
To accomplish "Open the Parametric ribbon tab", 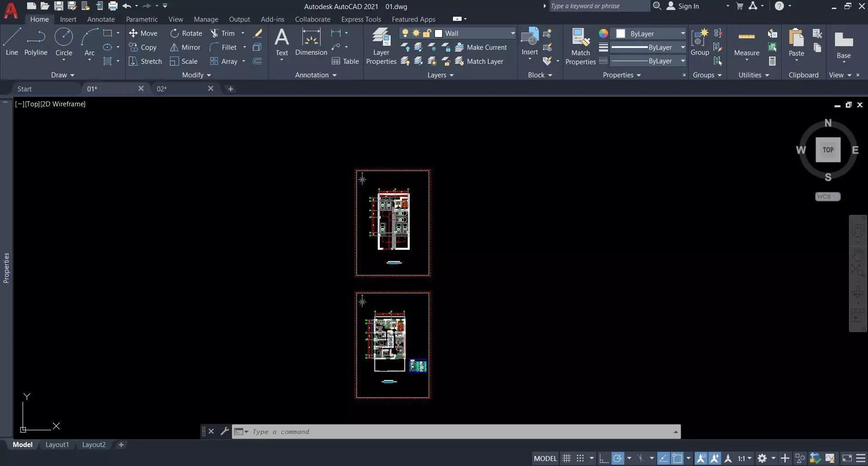I will tap(142, 19).
